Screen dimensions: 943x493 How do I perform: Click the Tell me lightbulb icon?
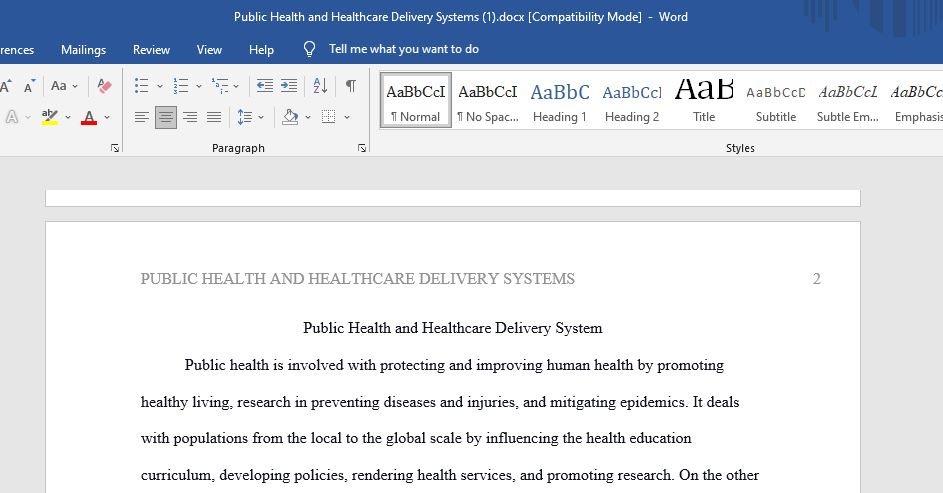(x=309, y=49)
